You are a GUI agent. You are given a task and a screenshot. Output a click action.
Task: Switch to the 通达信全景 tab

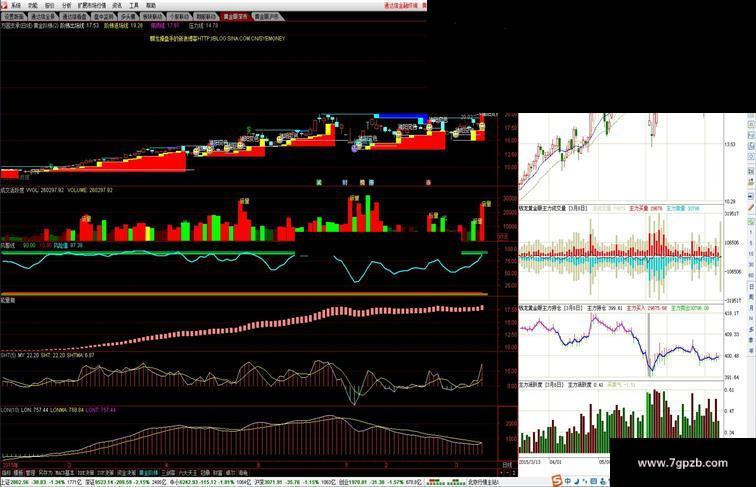(x=43, y=16)
